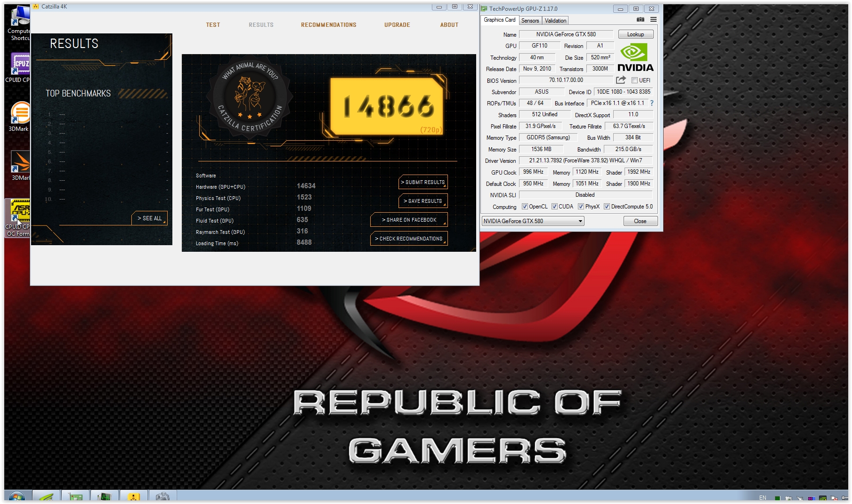
Task: Toggle the DirectCompute 5.0 checkbox
Action: (607, 207)
